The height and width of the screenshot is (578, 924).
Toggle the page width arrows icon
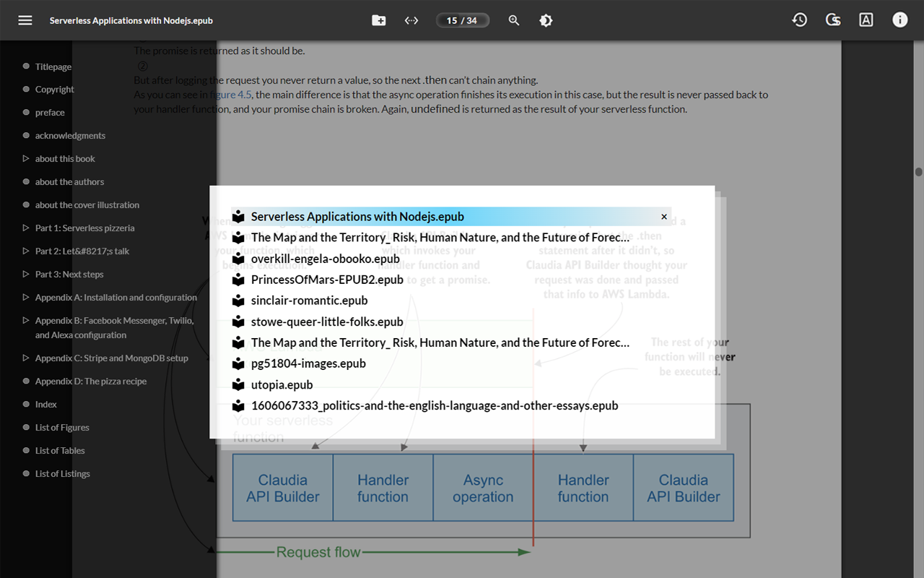tap(411, 20)
